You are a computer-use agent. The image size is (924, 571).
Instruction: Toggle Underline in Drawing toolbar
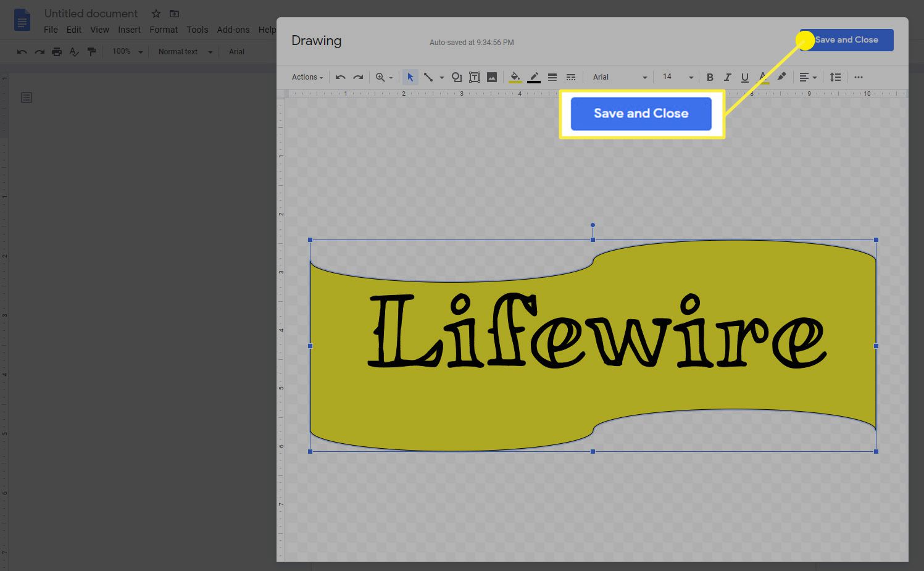tap(745, 77)
